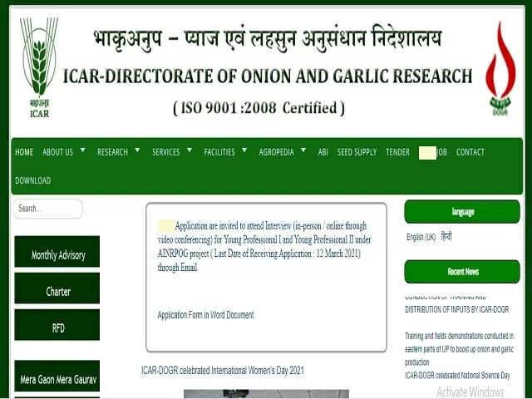
Task: Open ABI menu item
Action: click(323, 152)
